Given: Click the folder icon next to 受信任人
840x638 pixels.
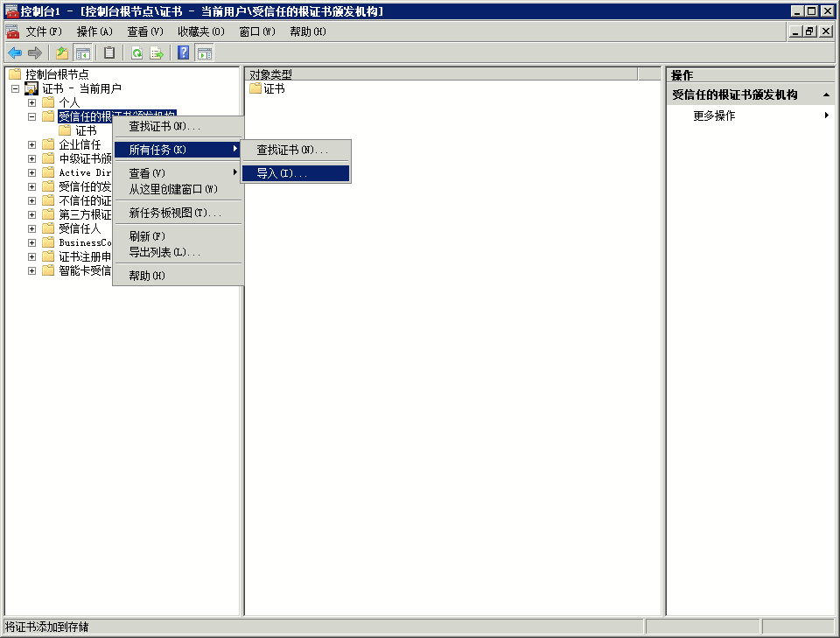Looking at the screenshot, I should coord(48,228).
